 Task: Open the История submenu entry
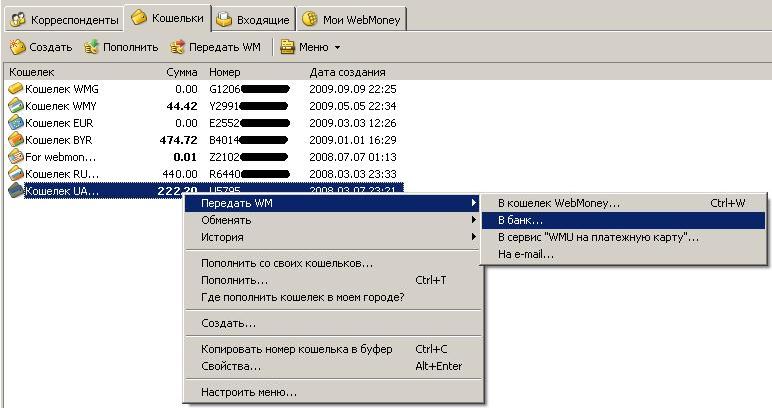click(x=332, y=237)
